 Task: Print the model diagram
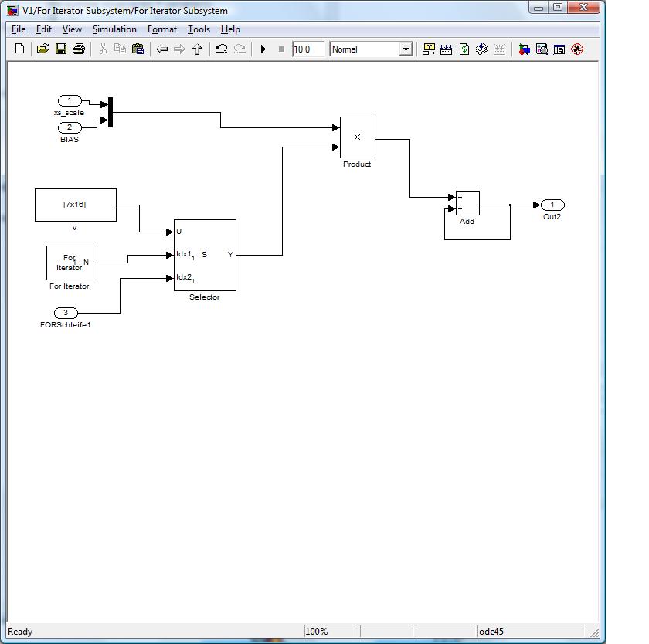[78, 49]
